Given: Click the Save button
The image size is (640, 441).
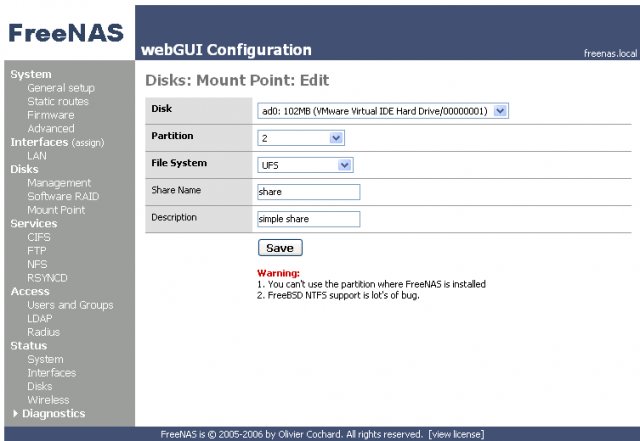Looking at the screenshot, I should tap(280, 247).
